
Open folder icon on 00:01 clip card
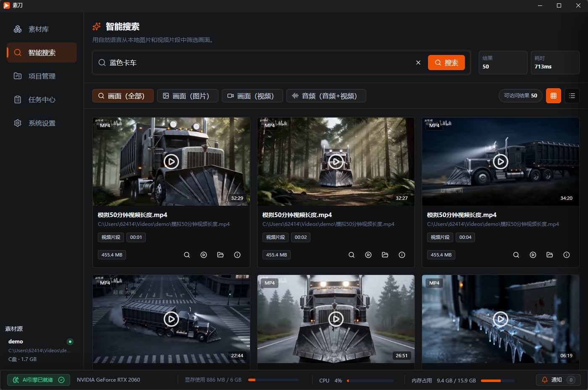(x=220, y=255)
